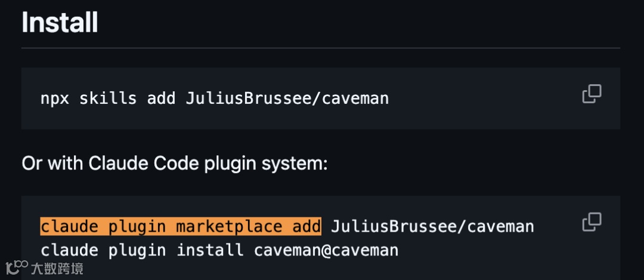The width and height of the screenshot is (644, 280).
Task: Click the highlighted word 'plugin' in marketplace command
Action: click(x=137, y=227)
